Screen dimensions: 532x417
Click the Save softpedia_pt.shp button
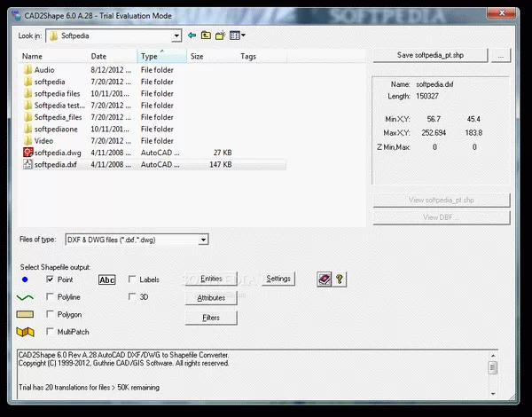[x=430, y=55]
